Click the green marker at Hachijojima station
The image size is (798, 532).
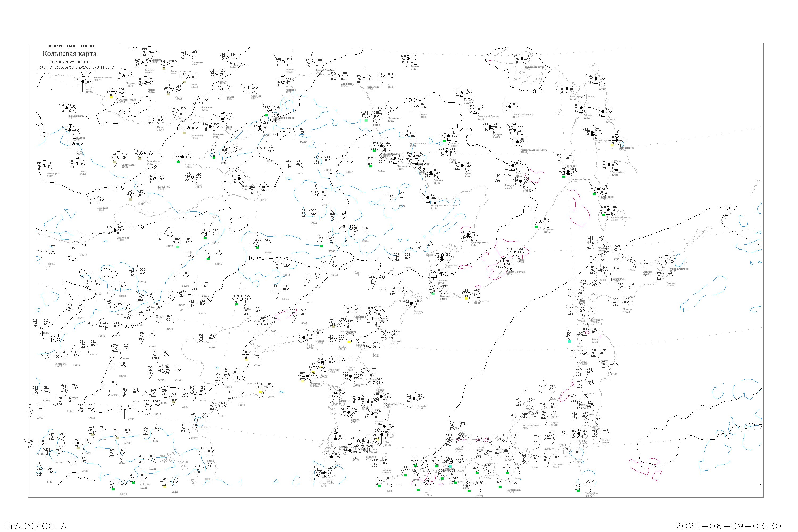tap(578, 490)
